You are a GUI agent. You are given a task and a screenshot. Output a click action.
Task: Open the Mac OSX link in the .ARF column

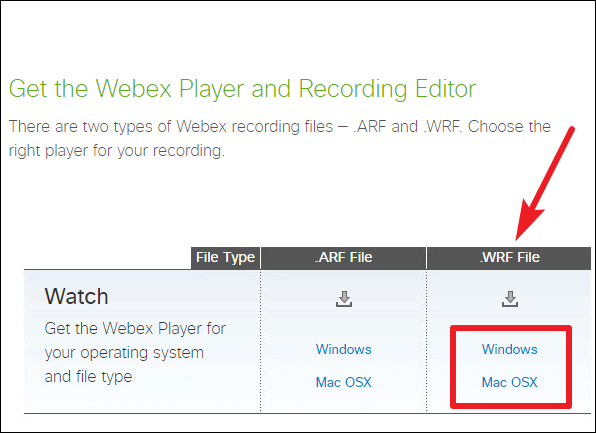click(x=344, y=382)
